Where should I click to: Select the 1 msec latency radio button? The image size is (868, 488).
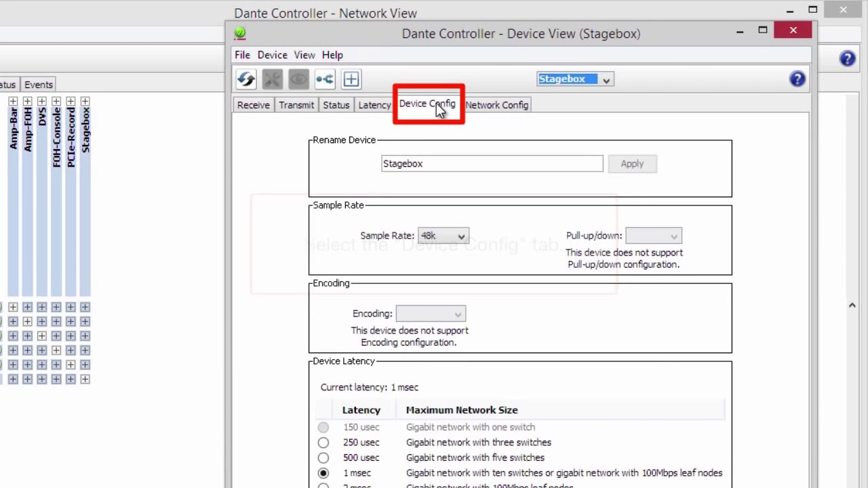click(x=323, y=473)
